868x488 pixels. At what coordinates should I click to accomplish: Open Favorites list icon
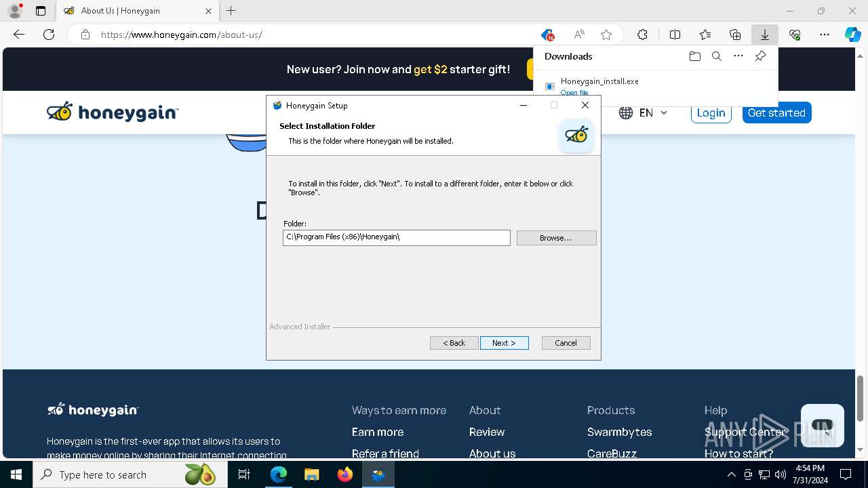pos(705,35)
